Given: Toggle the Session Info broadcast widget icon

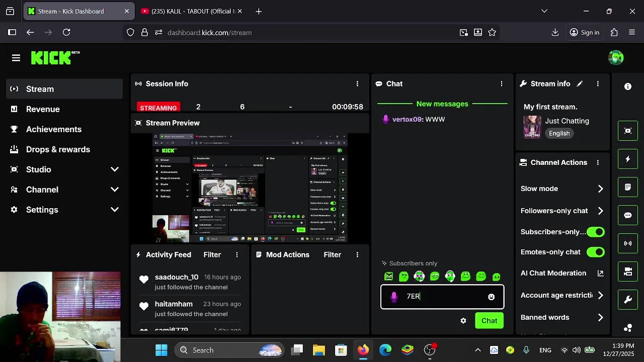Looking at the screenshot, I should (628, 243).
